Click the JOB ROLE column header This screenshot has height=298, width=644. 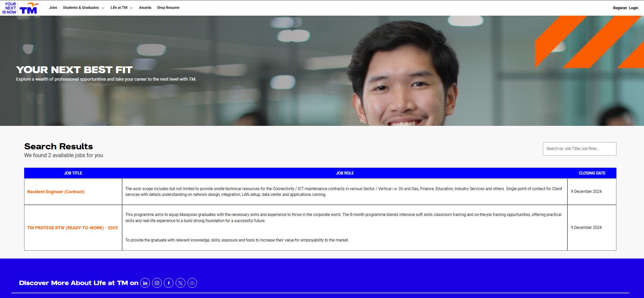[345, 173]
